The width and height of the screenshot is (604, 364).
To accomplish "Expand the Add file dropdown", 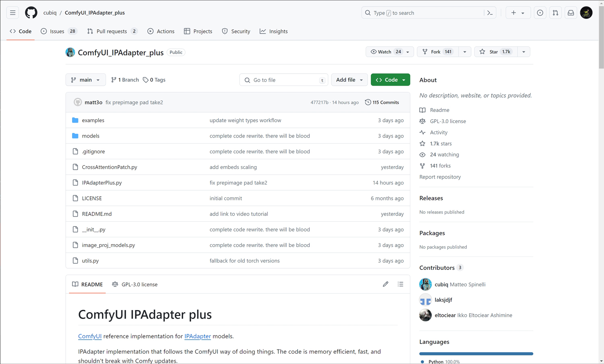I will point(349,80).
